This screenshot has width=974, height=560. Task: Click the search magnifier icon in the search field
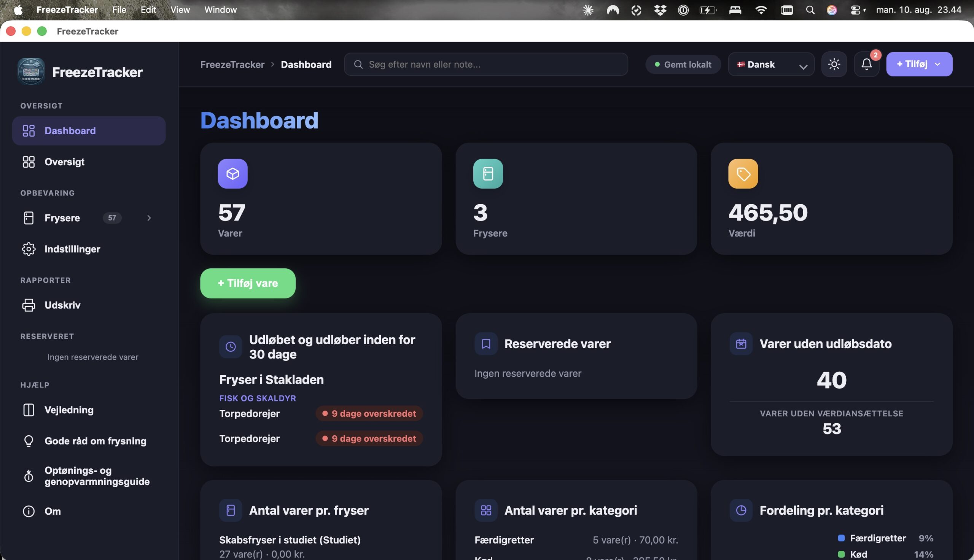coord(358,64)
